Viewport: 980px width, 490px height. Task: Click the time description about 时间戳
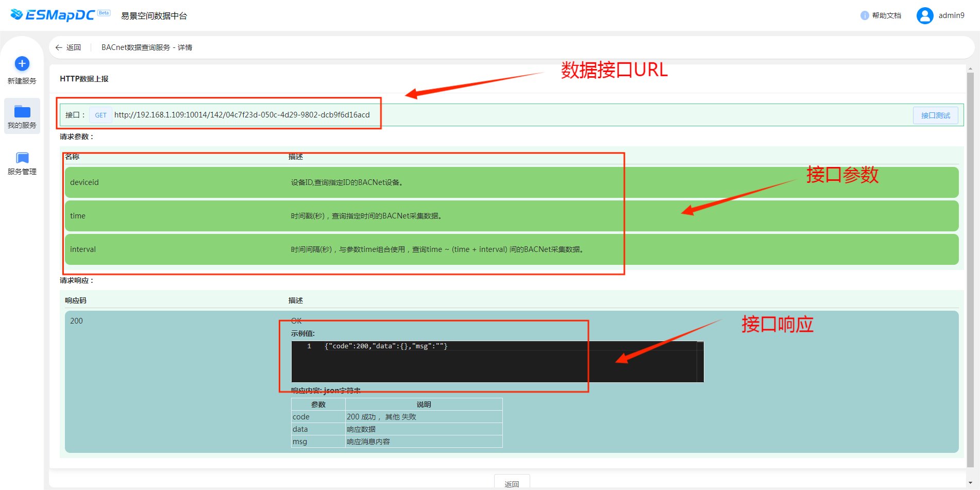(366, 216)
